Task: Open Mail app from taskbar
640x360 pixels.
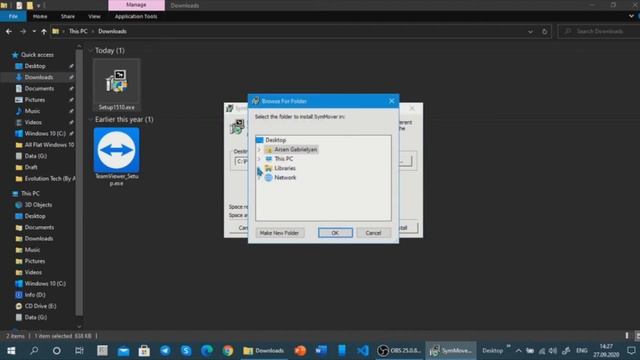Action: (x=123, y=351)
